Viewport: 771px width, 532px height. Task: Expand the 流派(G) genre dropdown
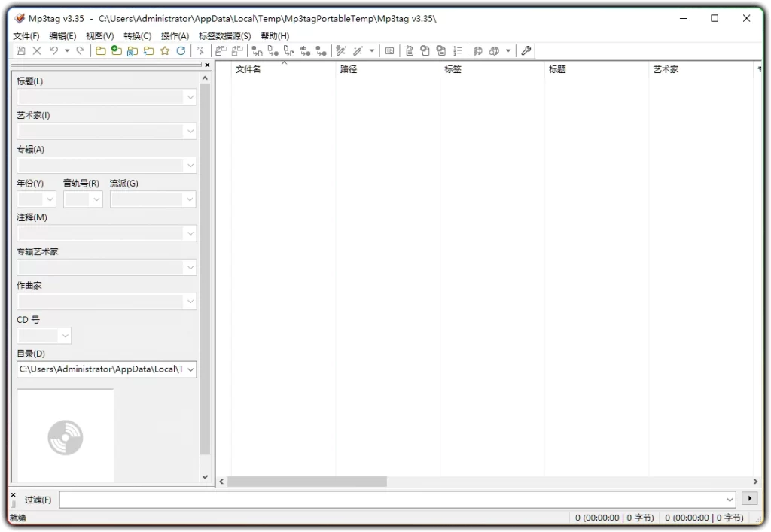coord(189,199)
